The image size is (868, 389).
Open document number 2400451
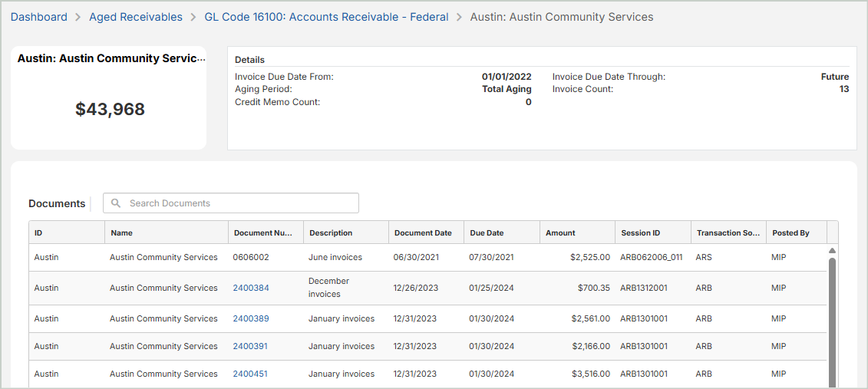251,374
